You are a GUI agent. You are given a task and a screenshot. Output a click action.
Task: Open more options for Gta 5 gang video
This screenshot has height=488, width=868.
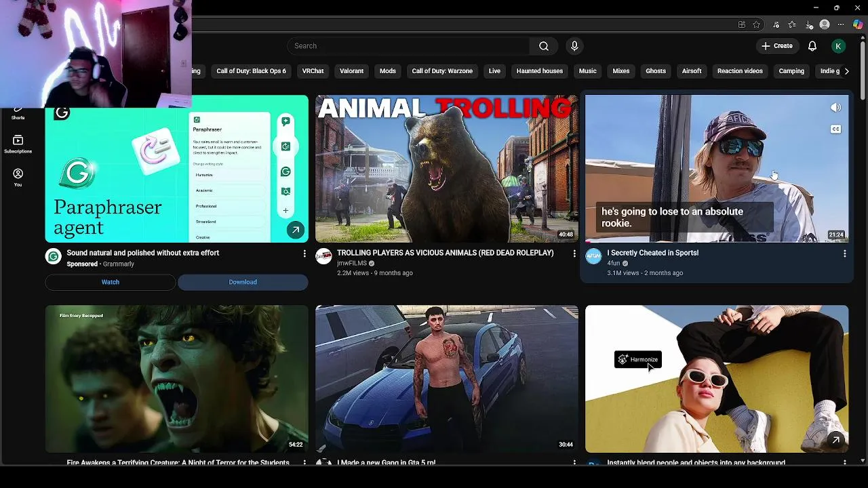pos(574,463)
